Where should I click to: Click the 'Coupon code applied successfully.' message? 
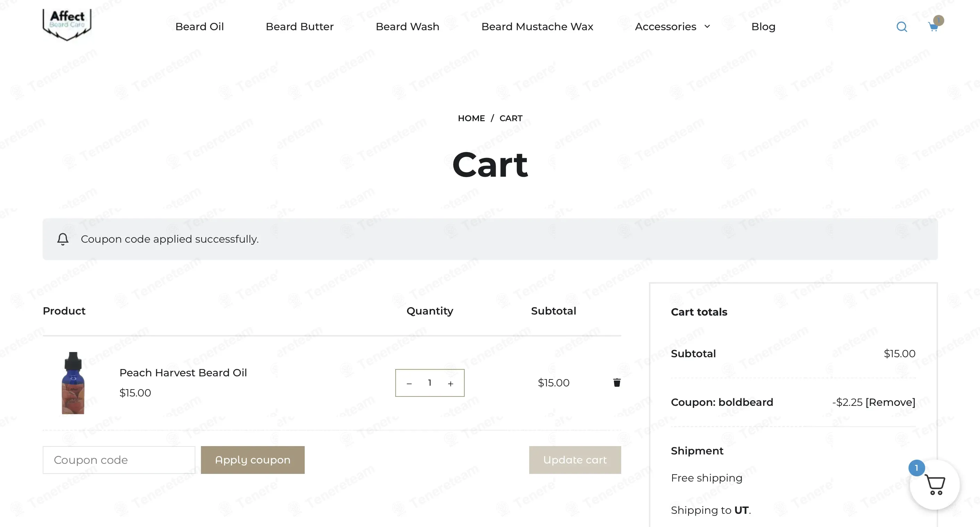pos(170,239)
